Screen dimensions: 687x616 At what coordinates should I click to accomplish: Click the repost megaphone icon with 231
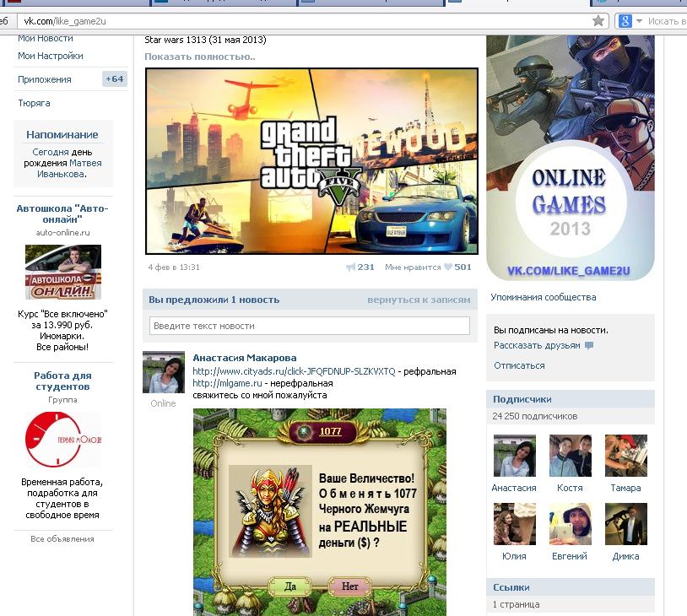tap(350, 267)
